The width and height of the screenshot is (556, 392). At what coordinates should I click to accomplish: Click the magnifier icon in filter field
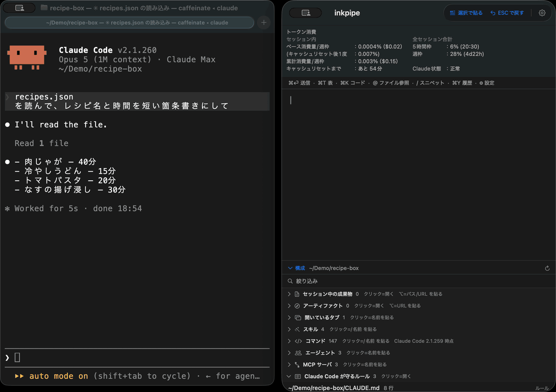click(x=290, y=281)
